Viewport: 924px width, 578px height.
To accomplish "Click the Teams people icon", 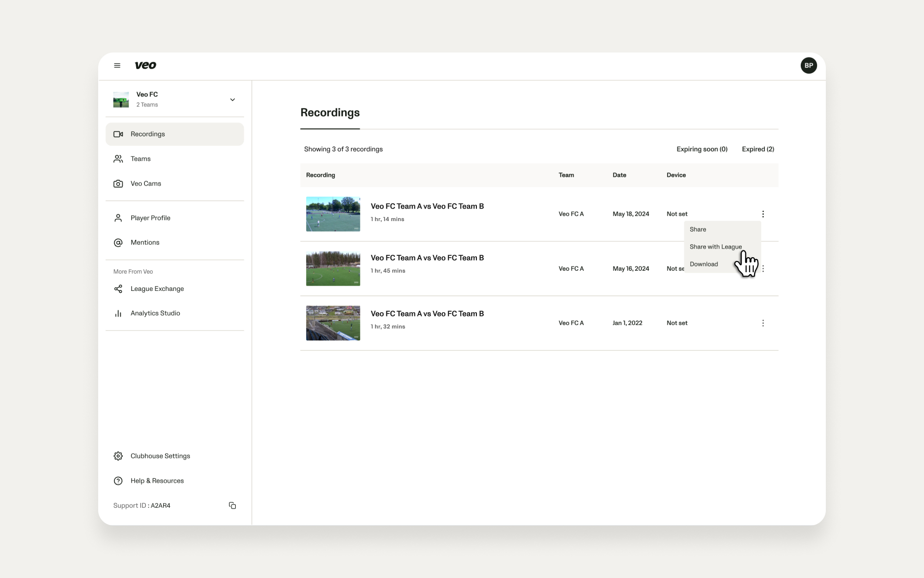I will (118, 159).
